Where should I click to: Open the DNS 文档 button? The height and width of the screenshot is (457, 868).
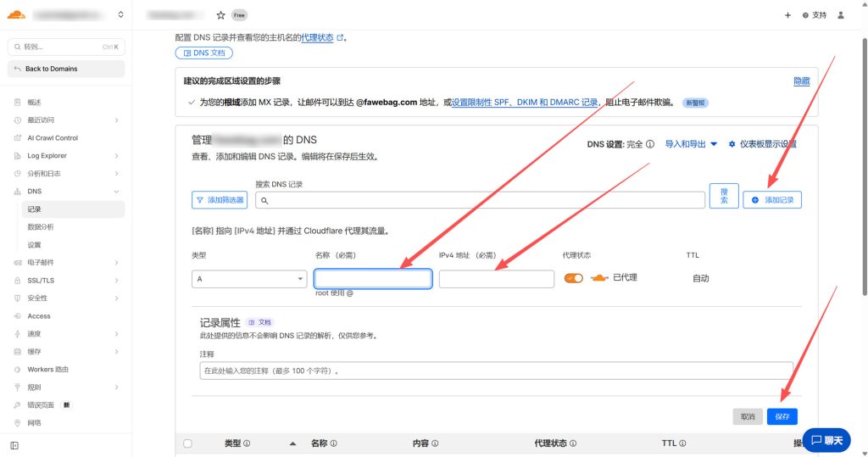[203, 53]
